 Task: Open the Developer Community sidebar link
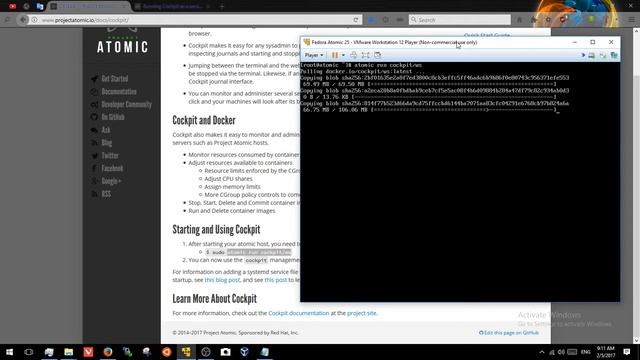pos(127,104)
